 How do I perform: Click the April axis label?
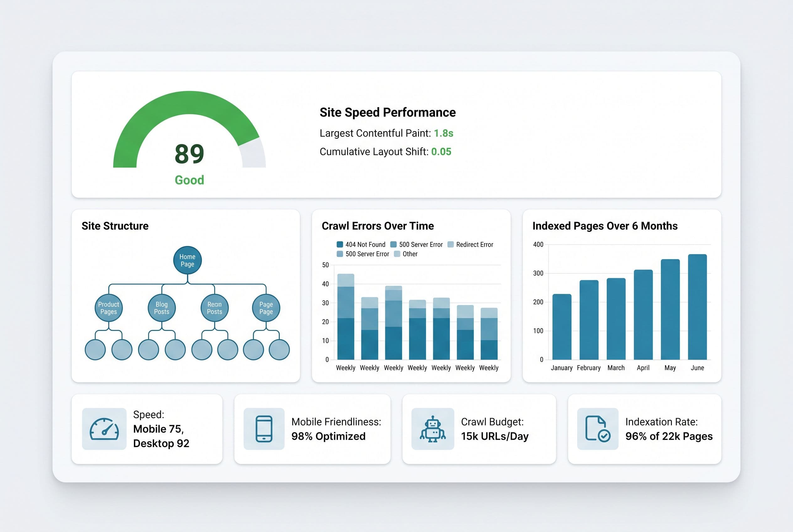(x=643, y=368)
